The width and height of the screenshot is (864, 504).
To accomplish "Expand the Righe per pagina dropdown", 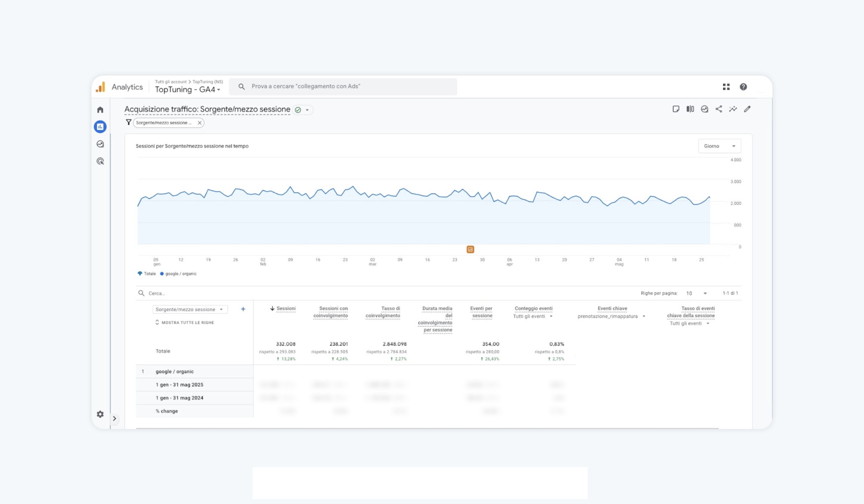I will click(x=696, y=293).
